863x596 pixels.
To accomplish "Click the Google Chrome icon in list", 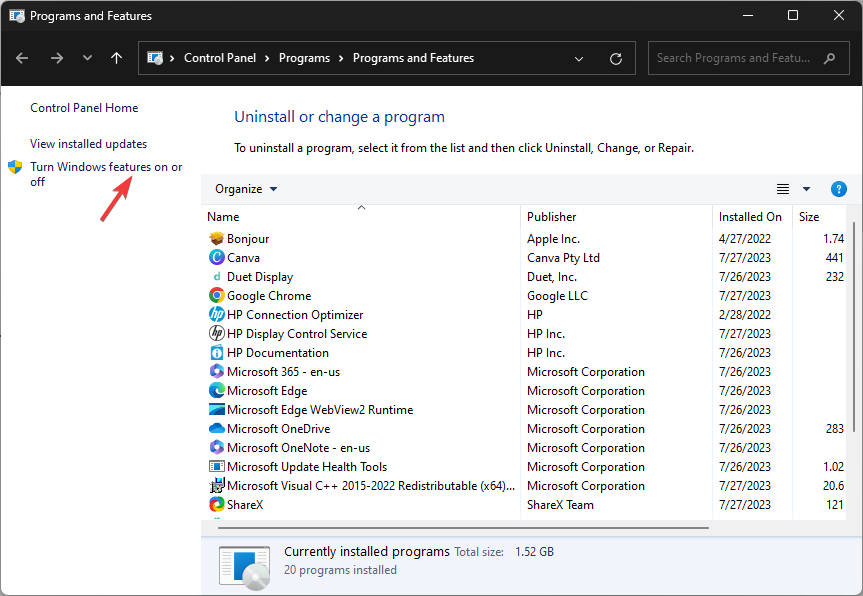I will [x=217, y=296].
